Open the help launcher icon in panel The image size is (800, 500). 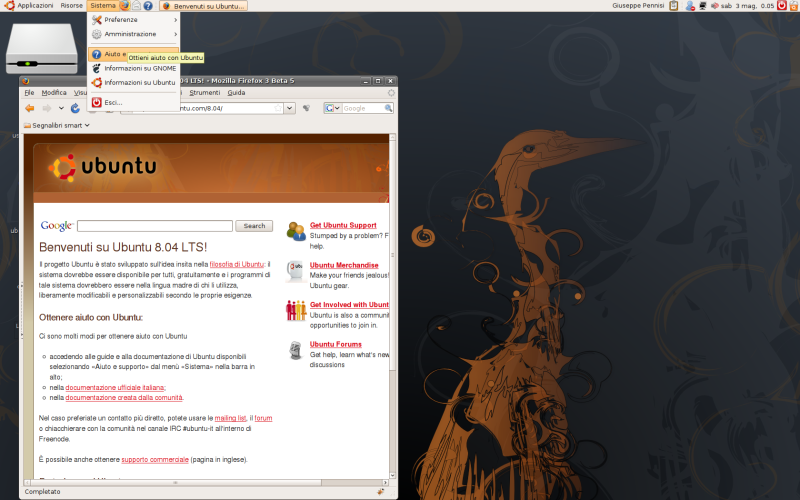148,6
